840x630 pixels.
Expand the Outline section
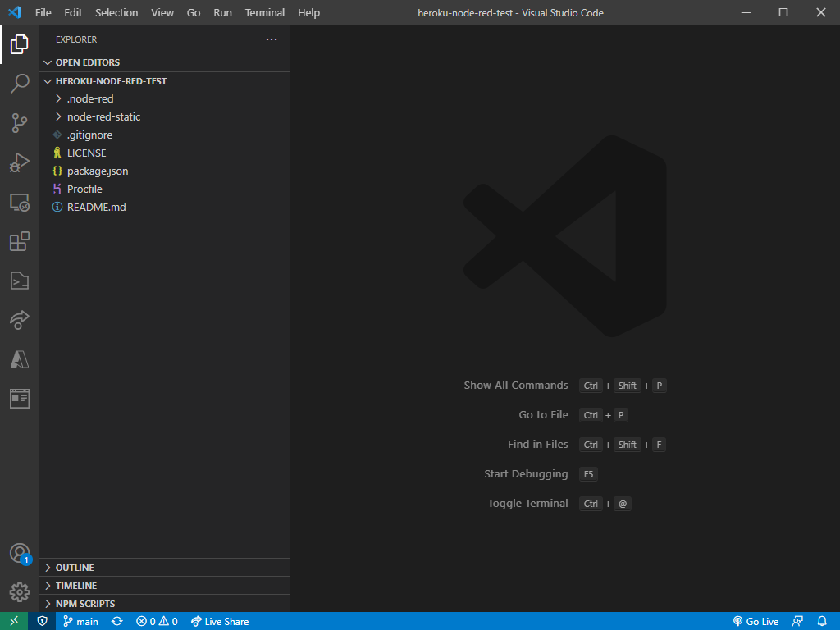[x=74, y=568]
